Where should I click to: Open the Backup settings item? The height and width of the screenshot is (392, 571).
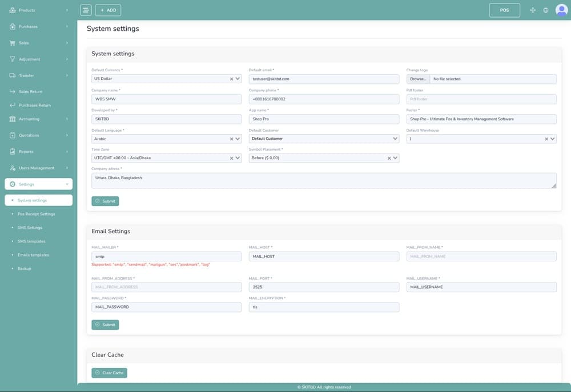24,269
